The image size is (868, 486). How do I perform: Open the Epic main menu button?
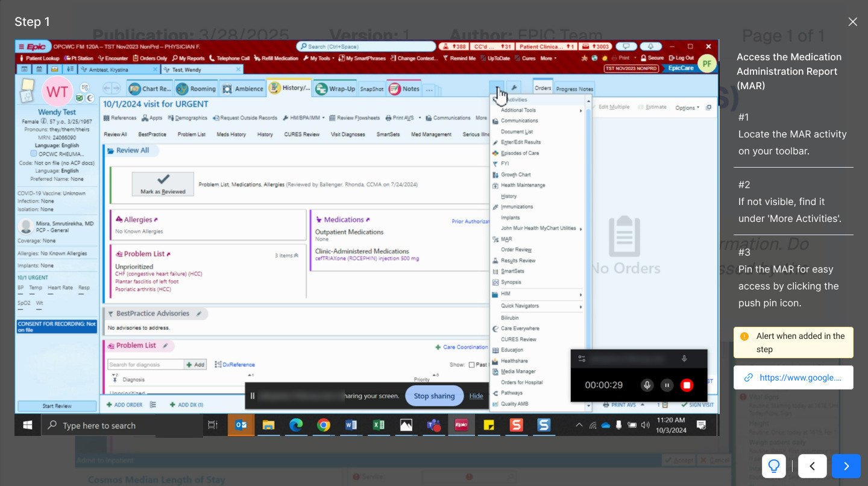pyautogui.click(x=33, y=46)
